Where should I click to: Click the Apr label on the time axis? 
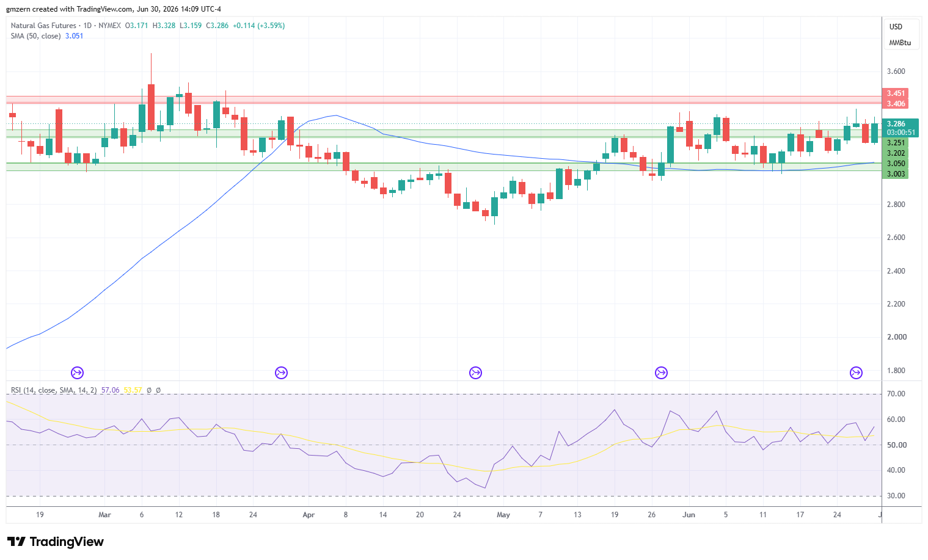pos(309,515)
